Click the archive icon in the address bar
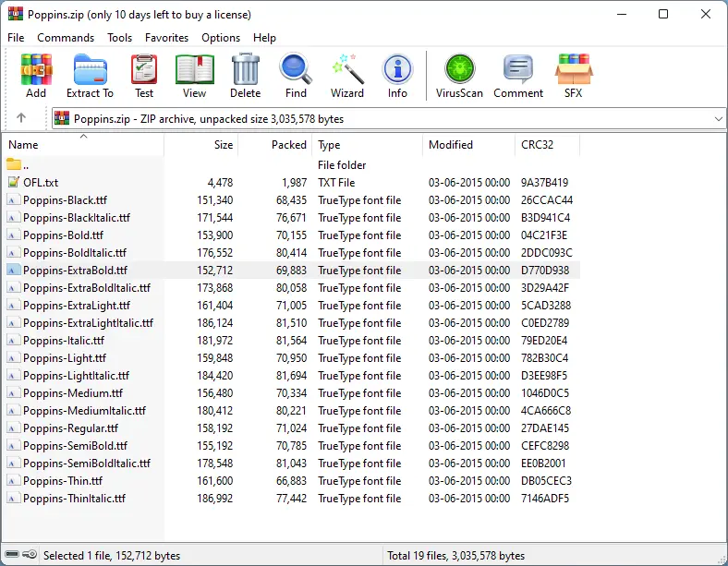This screenshot has height=566, width=728. (62, 118)
